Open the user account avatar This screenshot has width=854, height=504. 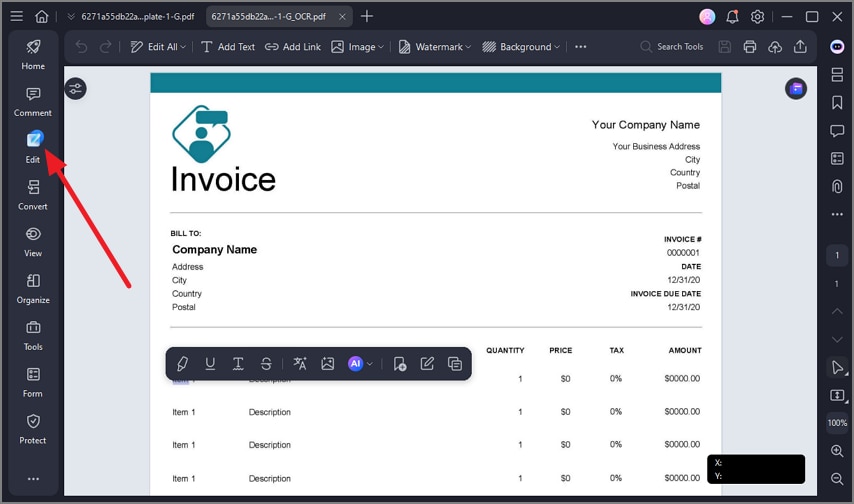pyautogui.click(x=707, y=17)
